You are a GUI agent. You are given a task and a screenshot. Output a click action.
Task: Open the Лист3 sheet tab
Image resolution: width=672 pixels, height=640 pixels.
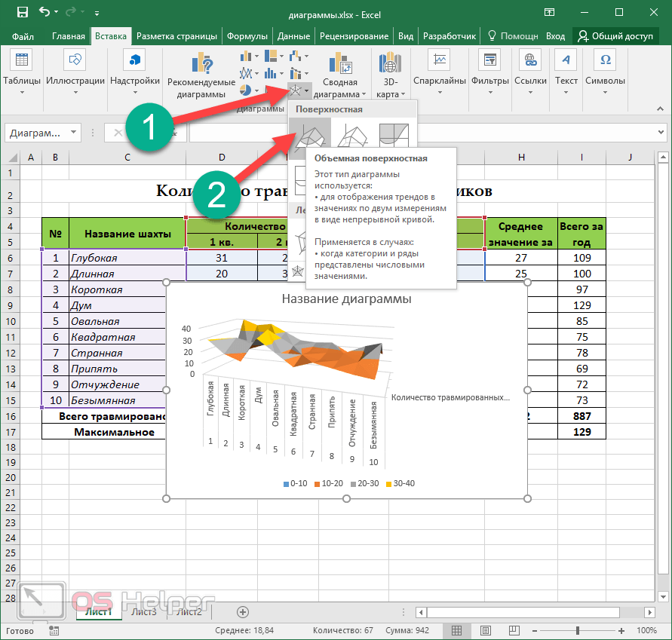click(x=143, y=611)
